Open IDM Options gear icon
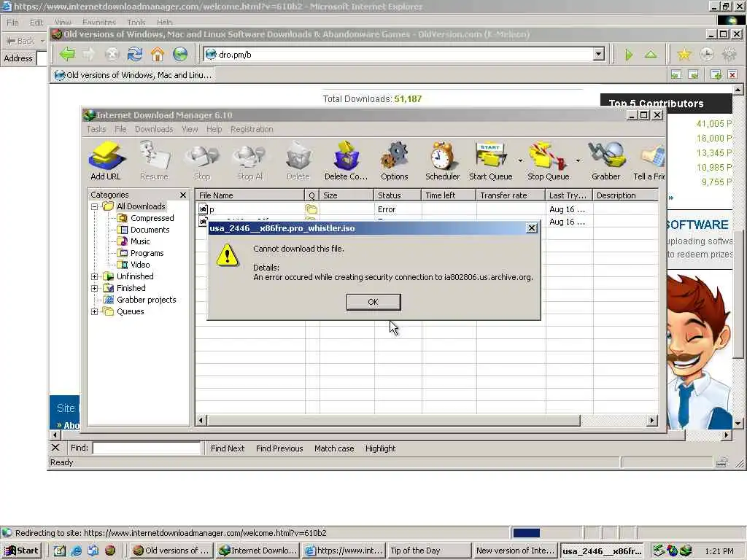 click(x=395, y=156)
